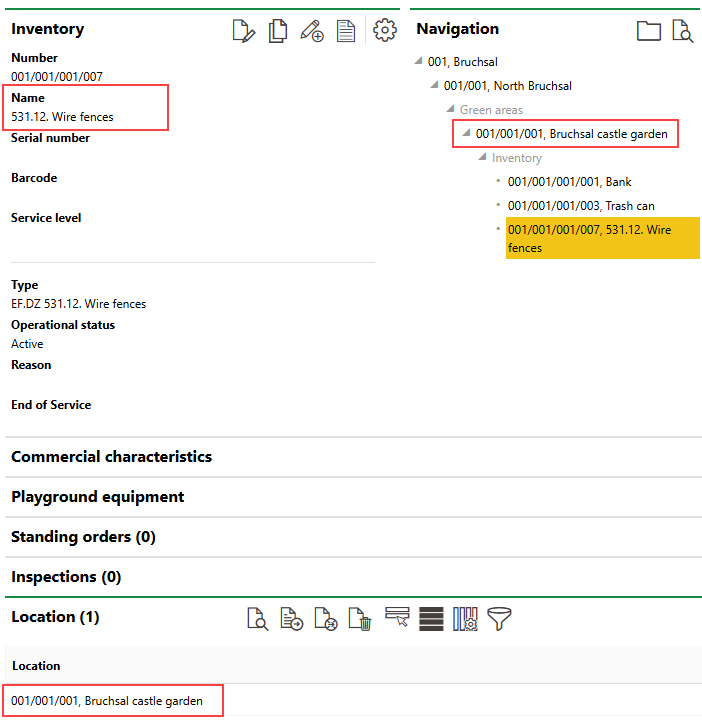The image size is (702, 725).
Task: Collapse the 001, Bruchsal tree node
Action: click(418, 62)
